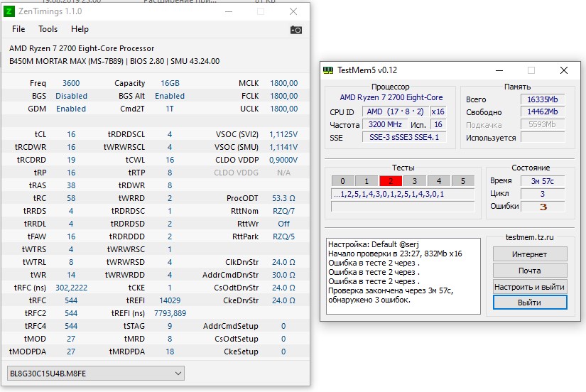Expand the BL8G30C15U4B.M8FE module dropdown
Image resolution: width=586 pixels, height=392 pixels.
click(x=96, y=374)
